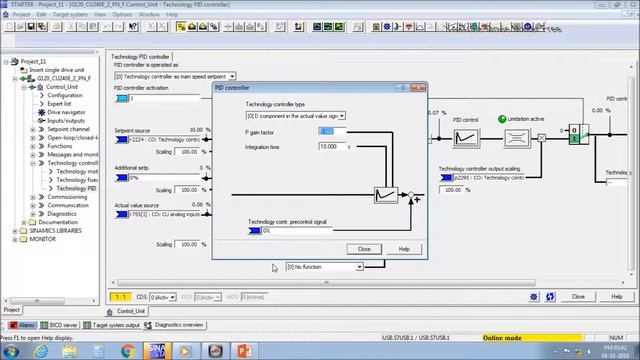This screenshot has width=640, height=360.
Task: Click the PID curve block inside dialog
Action: tap(386, 195)
